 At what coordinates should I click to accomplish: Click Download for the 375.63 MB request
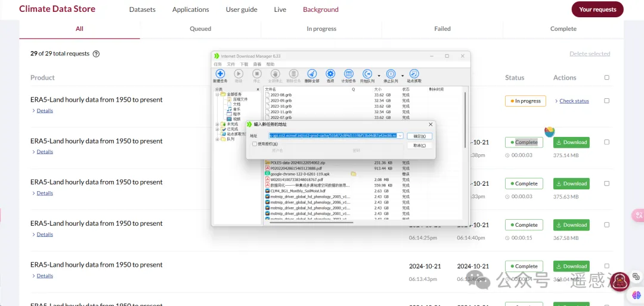571,183
